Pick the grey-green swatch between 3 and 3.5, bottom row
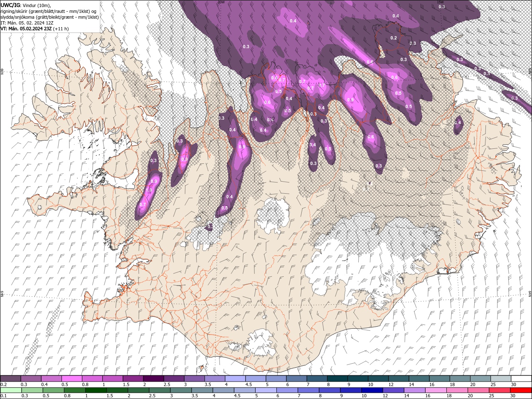 tap(181, 390)
